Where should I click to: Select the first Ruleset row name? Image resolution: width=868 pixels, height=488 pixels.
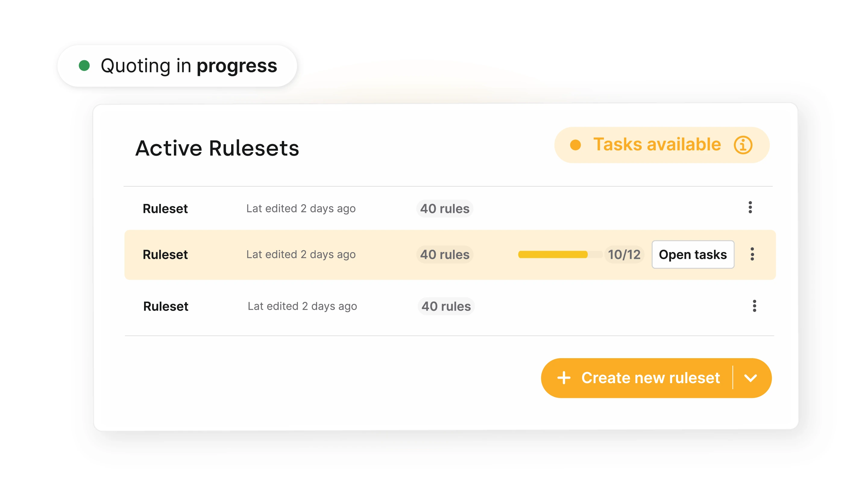click(x=165, y=209)
